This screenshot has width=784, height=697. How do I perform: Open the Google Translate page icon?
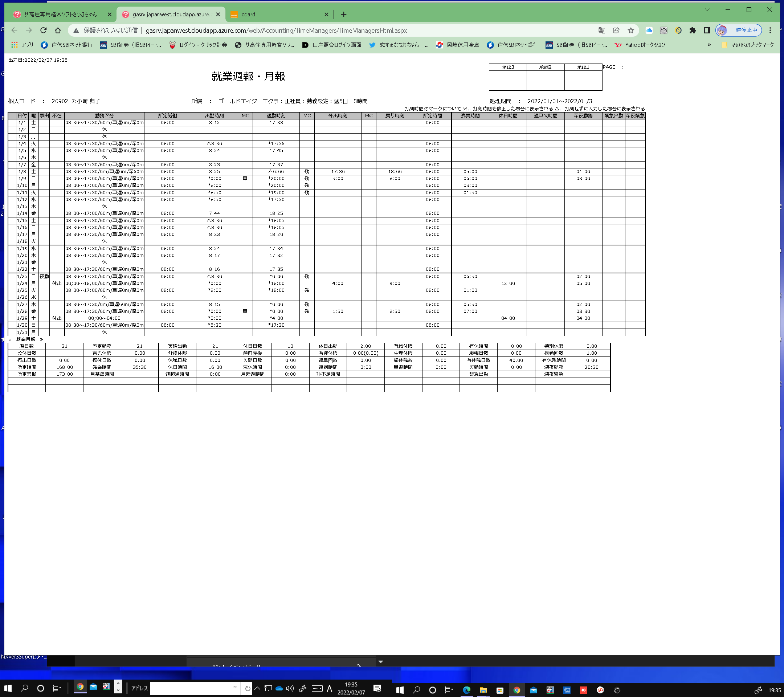click(601, 30)
